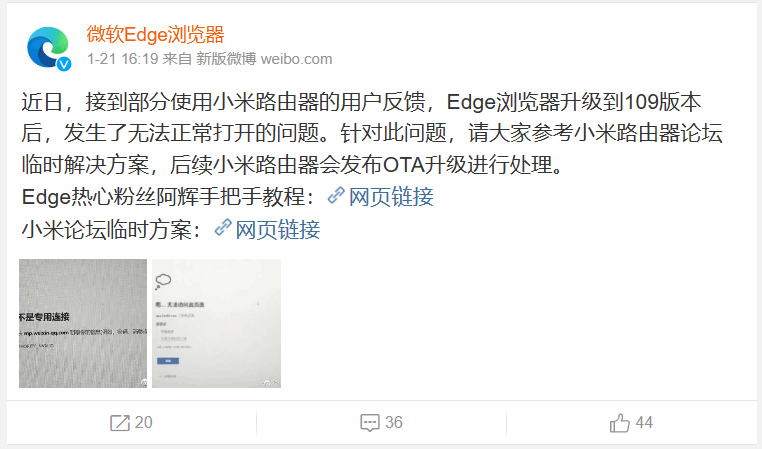Open 网页链接 after 手把手教程
Screen dimensions: 762x449
(391, 197)
